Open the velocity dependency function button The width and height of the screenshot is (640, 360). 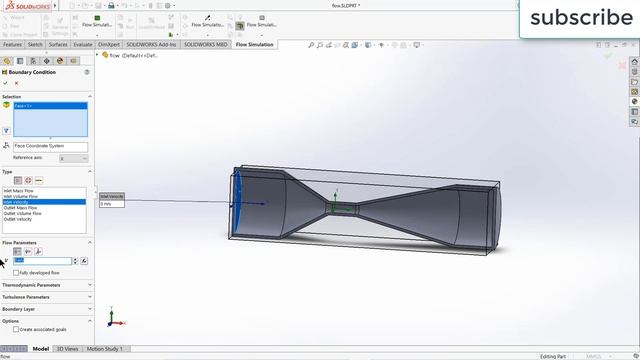84,261
